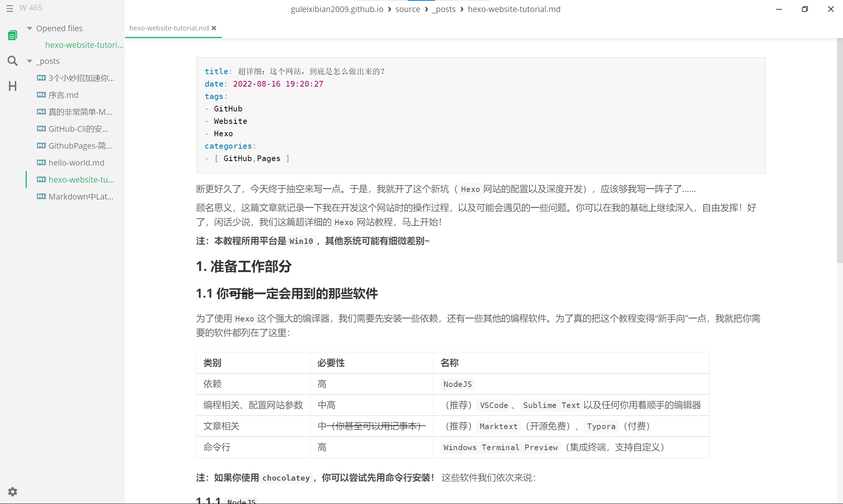Collapse the Opened files section
This screenshot has height=504, width=843.
pyautogui.click(x=29, y=28)
